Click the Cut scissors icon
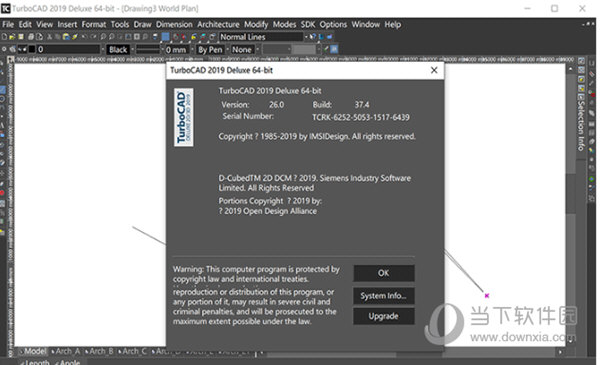Viewport: 600px width, 365px height. pos(49,37)
